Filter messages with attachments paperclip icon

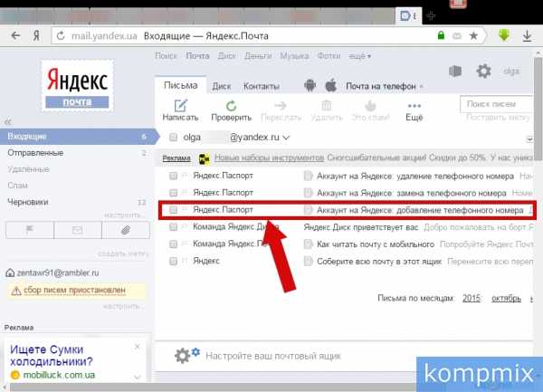(x=126, y=230)
